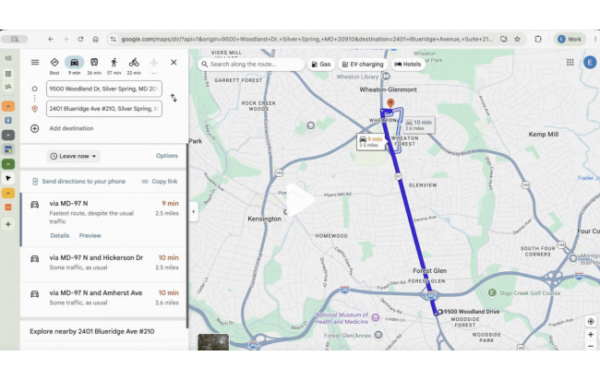Edit the 2401 Blueridge Ave destination field

click(x=104, y=109)
